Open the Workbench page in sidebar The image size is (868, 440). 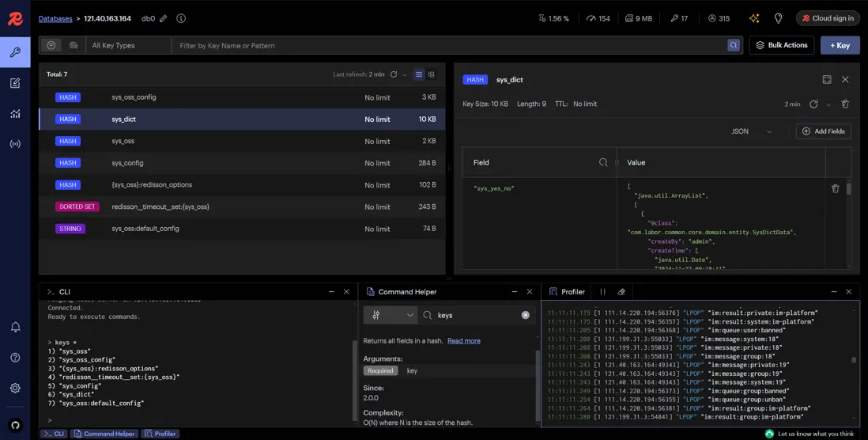(15, 83)
